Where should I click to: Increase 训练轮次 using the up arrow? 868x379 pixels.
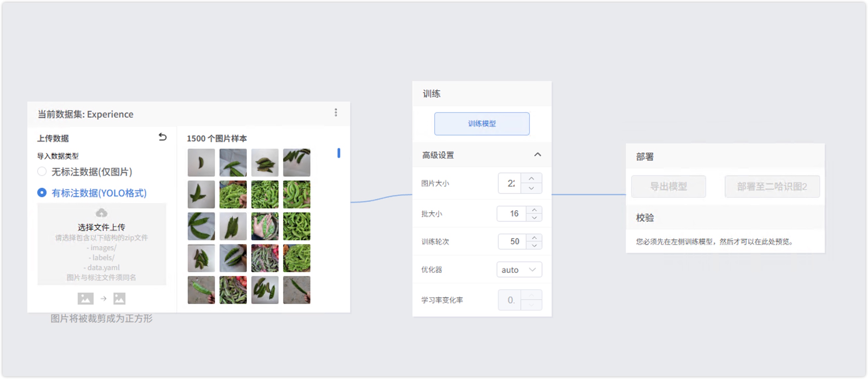pyautogui.click(x=534, y=237)
